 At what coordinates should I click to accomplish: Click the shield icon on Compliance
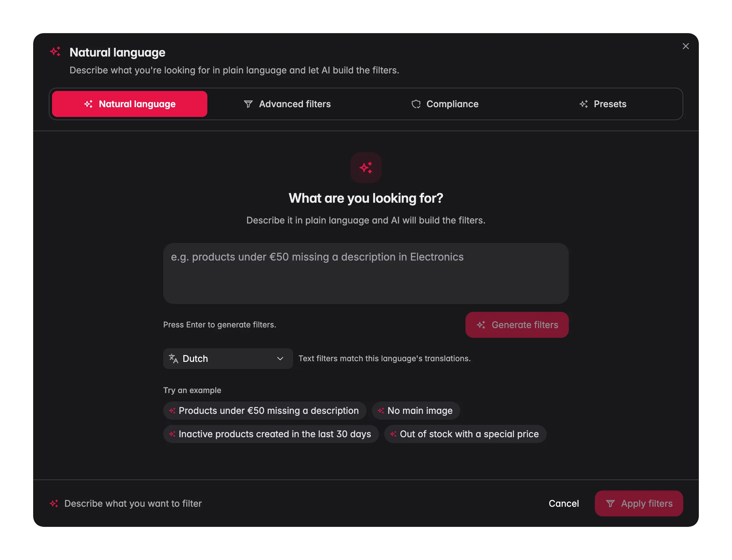click(416, 104)
